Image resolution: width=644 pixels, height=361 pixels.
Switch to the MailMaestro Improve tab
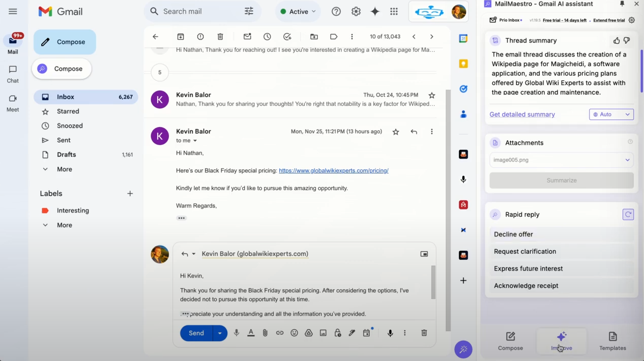pos(562,341)
